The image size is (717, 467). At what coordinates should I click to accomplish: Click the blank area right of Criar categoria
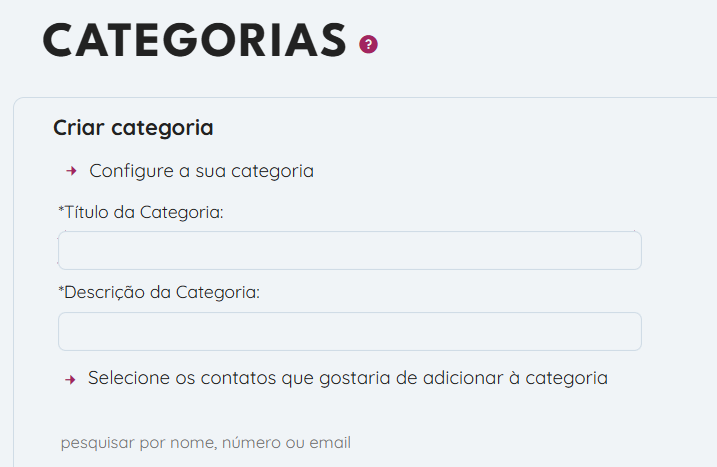coord(450,128)
